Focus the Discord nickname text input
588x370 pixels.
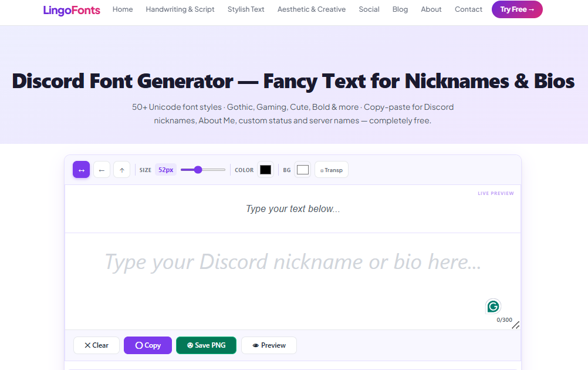[293, 281]
